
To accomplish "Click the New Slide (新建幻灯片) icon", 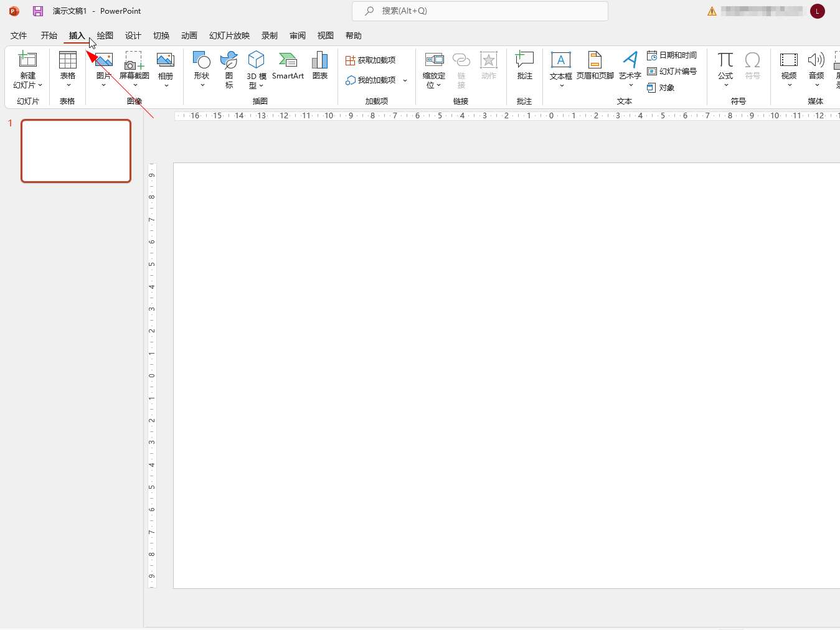I will click(27, 60).
